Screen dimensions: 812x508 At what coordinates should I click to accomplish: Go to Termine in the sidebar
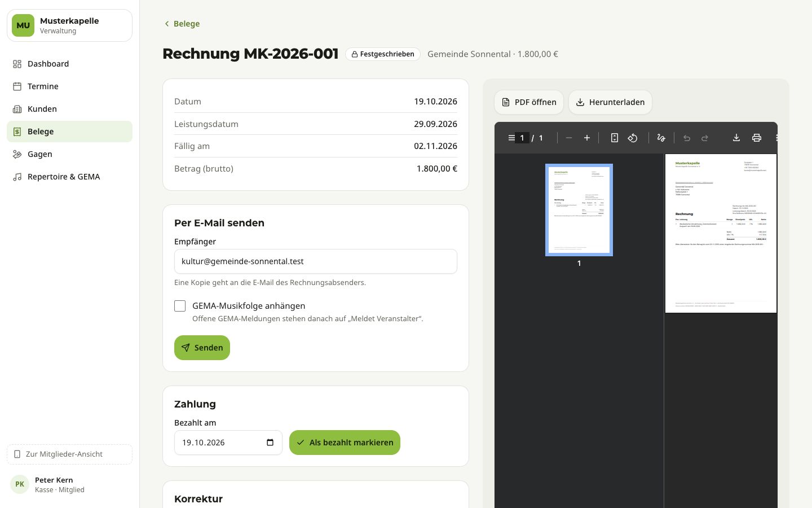click(x=70, y=86)
